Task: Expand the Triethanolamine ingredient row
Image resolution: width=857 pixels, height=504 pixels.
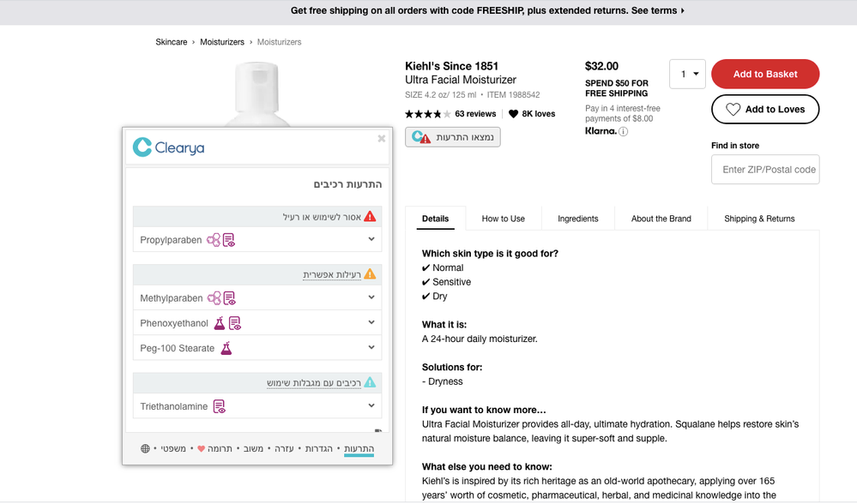Action: pos(371,406)
